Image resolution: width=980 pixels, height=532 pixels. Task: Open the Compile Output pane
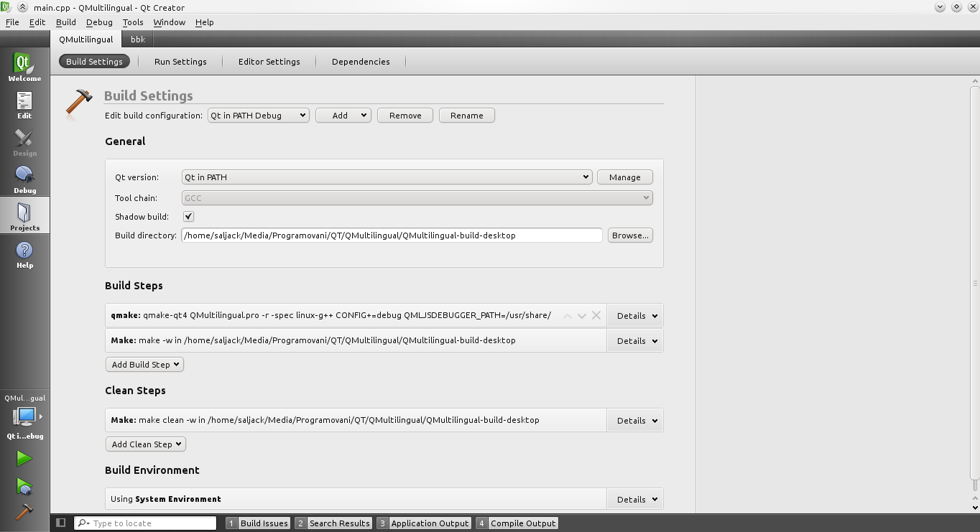pos(517,523)
